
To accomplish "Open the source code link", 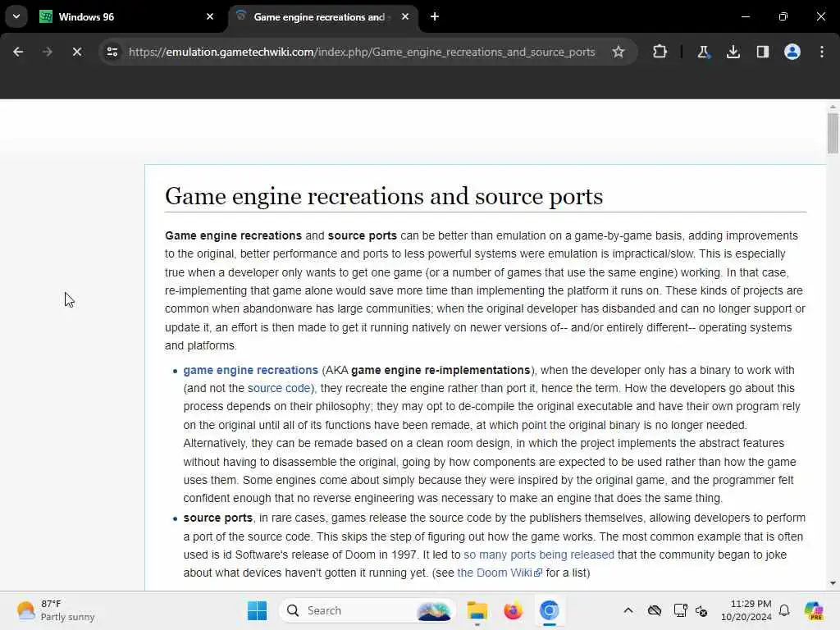I will (x=279, y=388).
